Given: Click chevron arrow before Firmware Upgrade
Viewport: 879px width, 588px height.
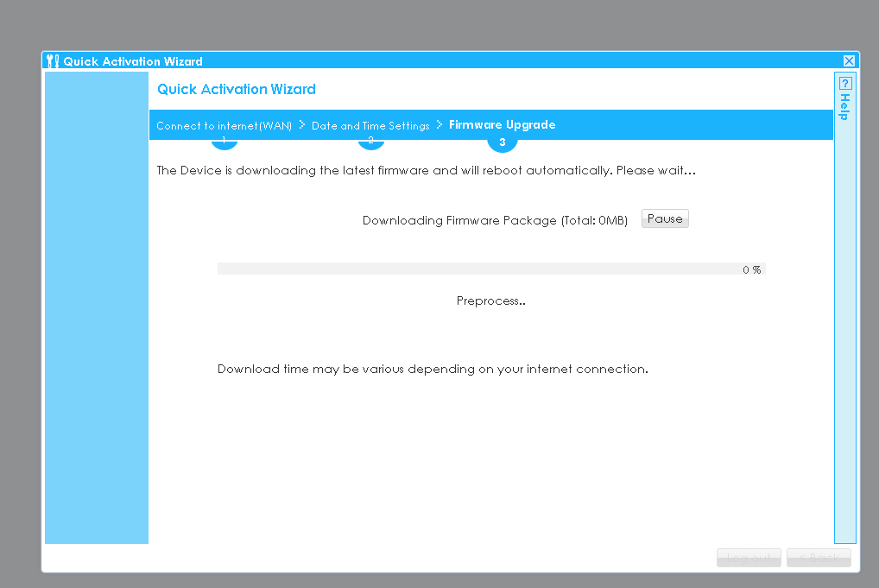Looking at the screenshot, I should pyautogui.click(x=439, y=125).
